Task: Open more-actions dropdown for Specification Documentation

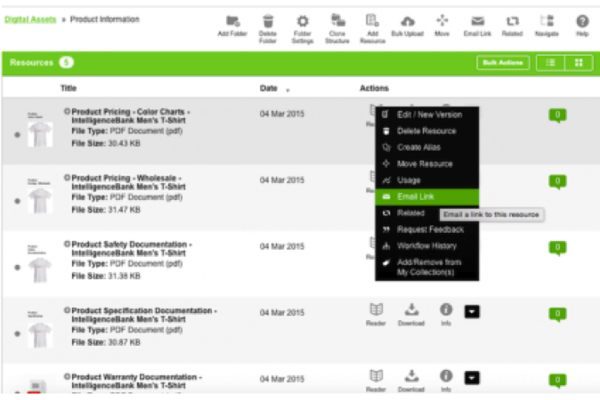Action: coord(472,312)
